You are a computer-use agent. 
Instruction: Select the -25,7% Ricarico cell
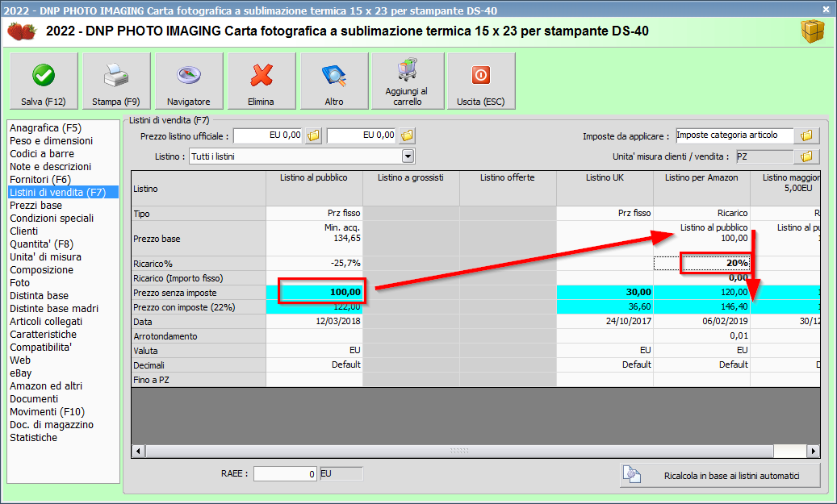314,263
